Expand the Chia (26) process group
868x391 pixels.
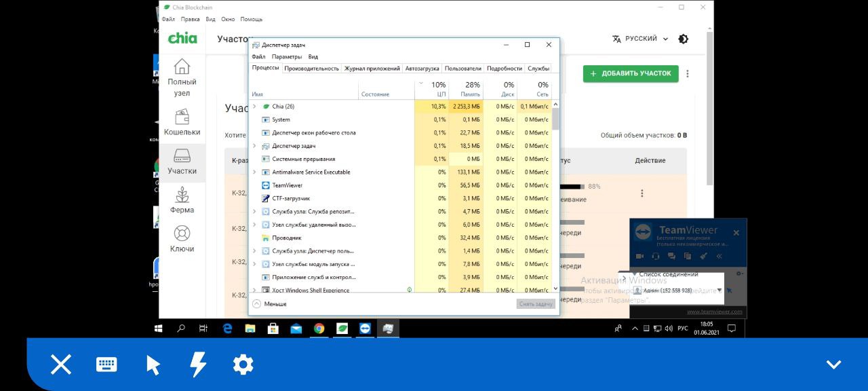[x=254, y=107]
